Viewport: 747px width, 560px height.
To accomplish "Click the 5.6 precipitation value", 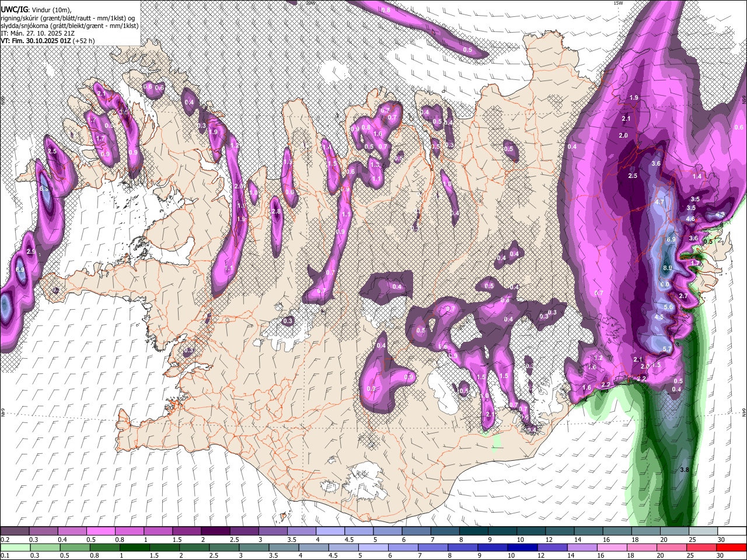I will point(669,307).
